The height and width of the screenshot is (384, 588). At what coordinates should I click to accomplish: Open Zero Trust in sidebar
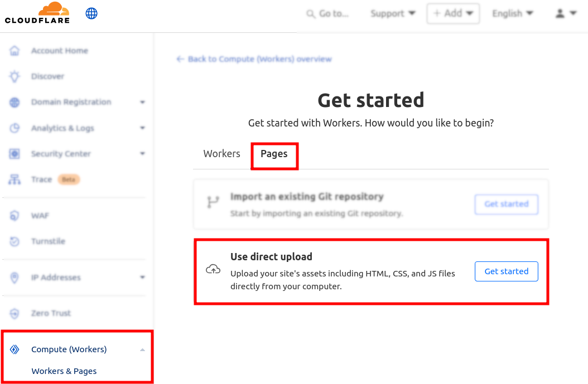(x=51, y=313)
